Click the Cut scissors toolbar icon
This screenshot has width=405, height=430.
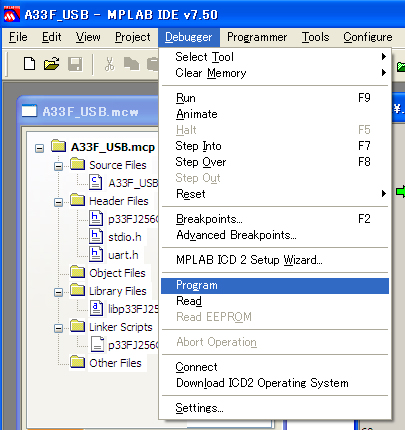tap(109, 64)
